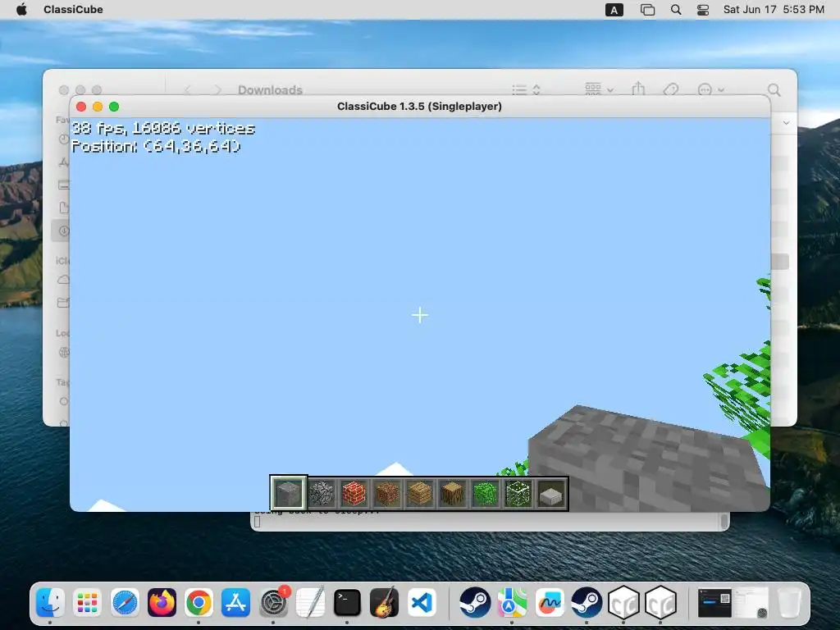
Task: Open the Apple menu
Action: coord(21,10)
